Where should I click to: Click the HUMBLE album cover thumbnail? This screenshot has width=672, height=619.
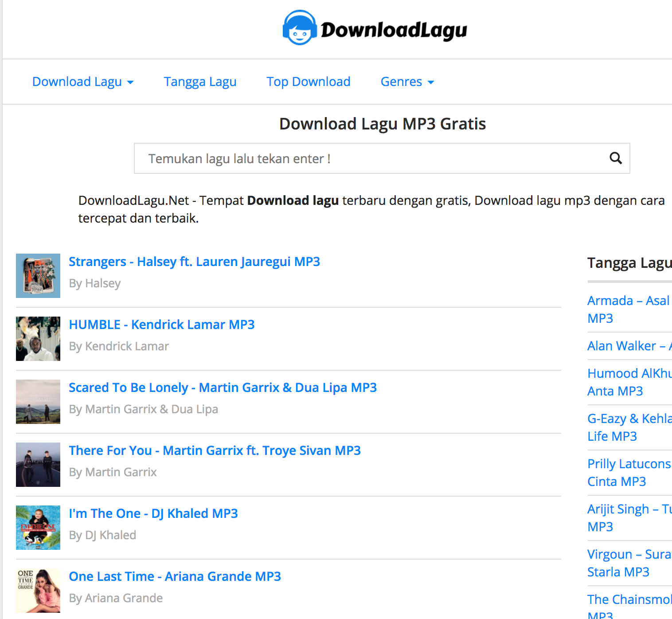38,339
